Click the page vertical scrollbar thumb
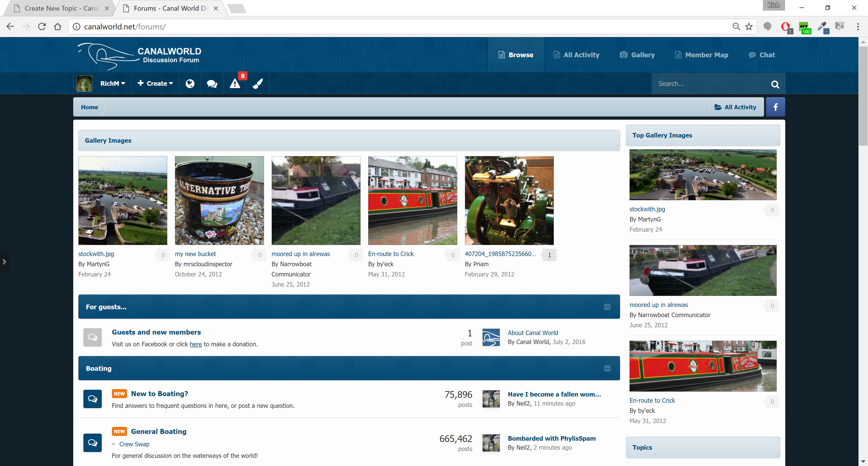 [863, 96]
